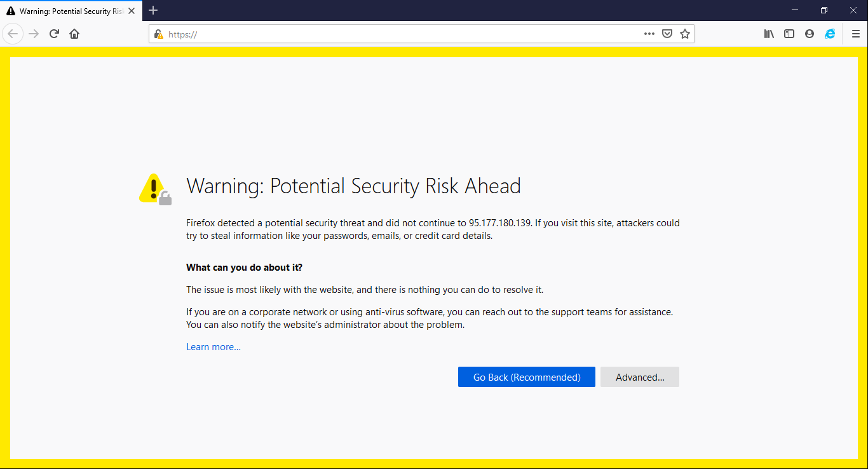Click the yellow warning triangle icon
868x469 pixels.
tap(155, 189)
